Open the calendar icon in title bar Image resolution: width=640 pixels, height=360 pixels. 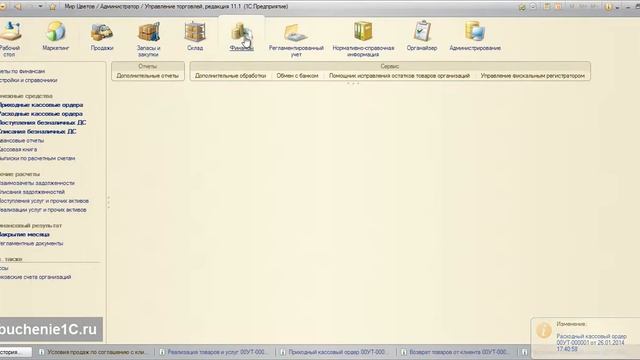(559, 7)
